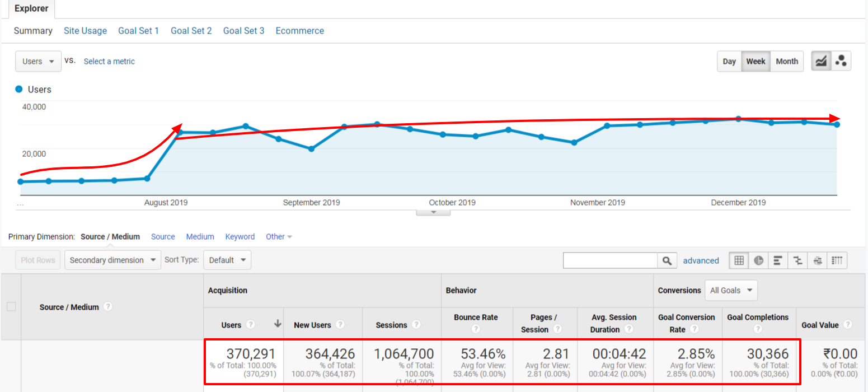Collapse the chart with the down arrow
The height and width of the screenshot is (392, 868).
pyautogui.click(x=433, y=212)
